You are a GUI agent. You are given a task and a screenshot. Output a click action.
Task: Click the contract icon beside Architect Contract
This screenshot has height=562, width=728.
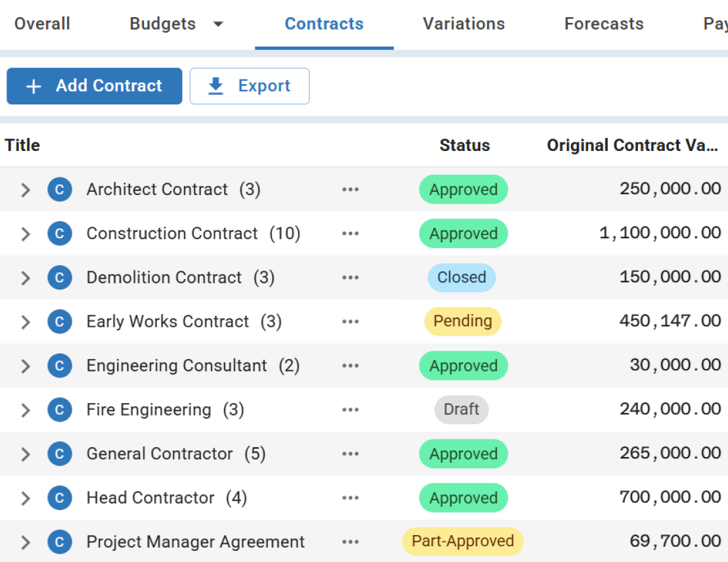click(59, 190)
